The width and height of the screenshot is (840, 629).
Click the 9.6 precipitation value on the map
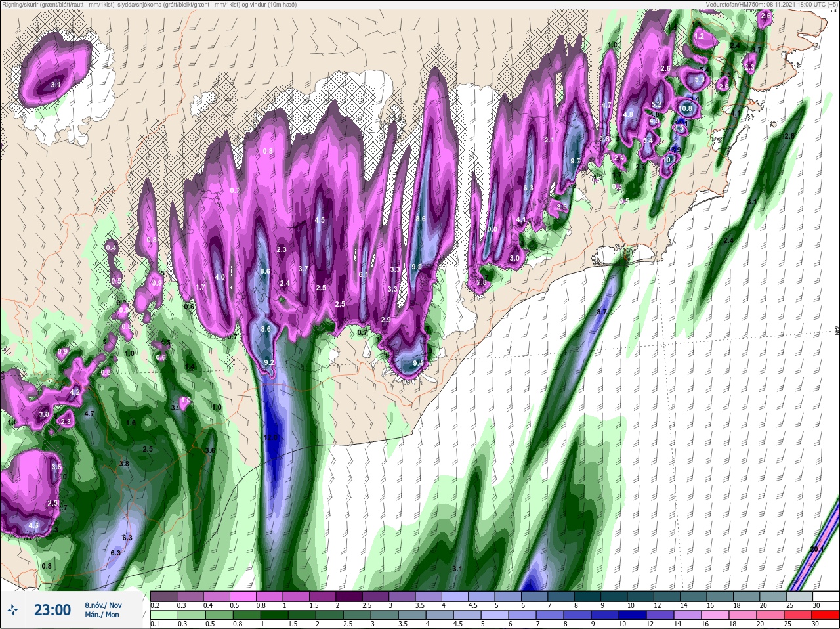416,267
